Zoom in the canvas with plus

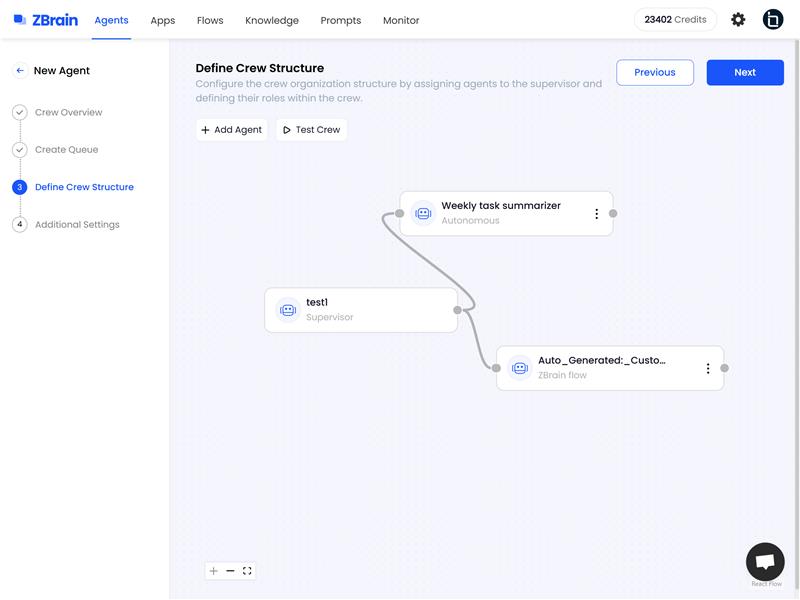click(x=214, y=571)
